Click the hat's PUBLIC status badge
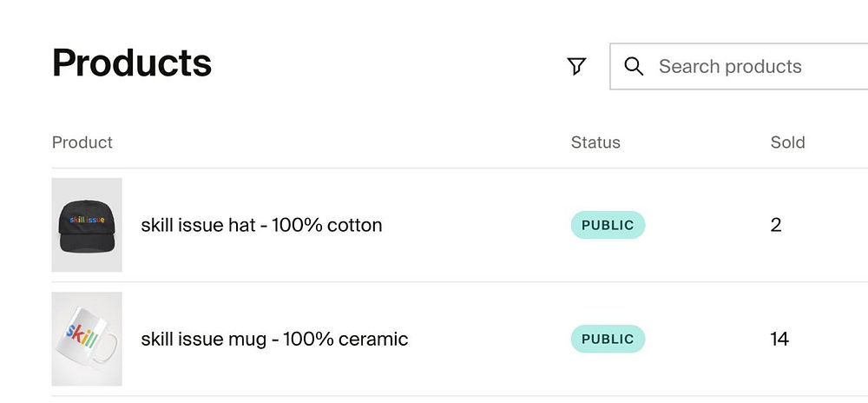 (608, 225)
